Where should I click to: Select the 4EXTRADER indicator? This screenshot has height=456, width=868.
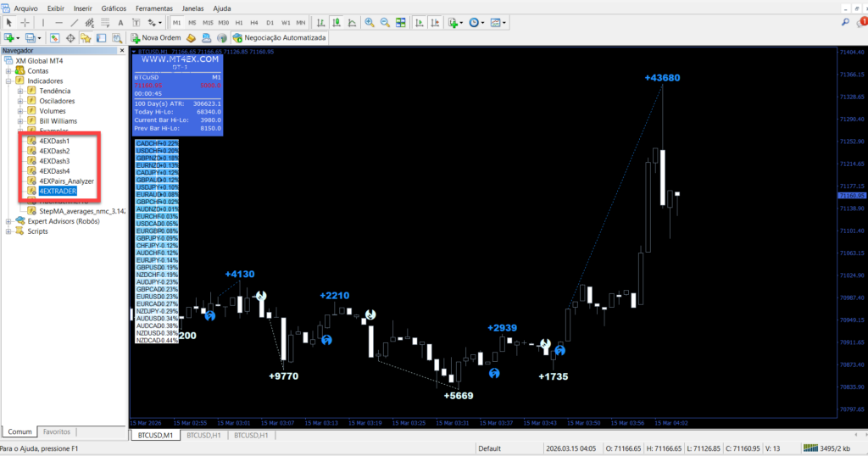pos(58,191)
